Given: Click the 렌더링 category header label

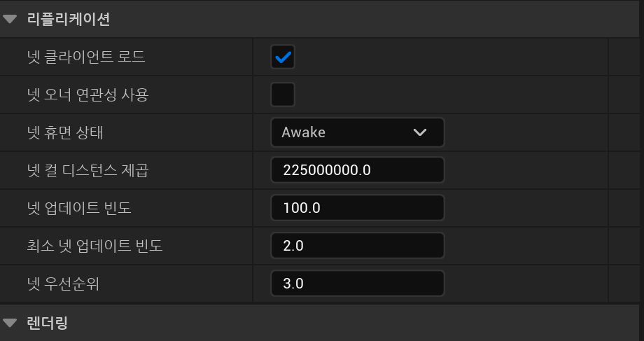Looking at the screenshot, I should tap(47, 323).
